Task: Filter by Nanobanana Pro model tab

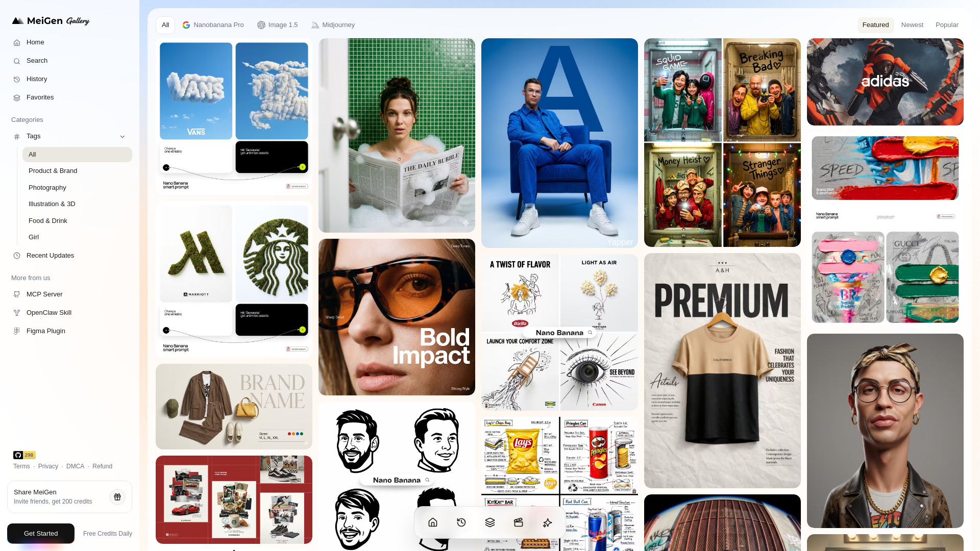Action: [213, 25]
